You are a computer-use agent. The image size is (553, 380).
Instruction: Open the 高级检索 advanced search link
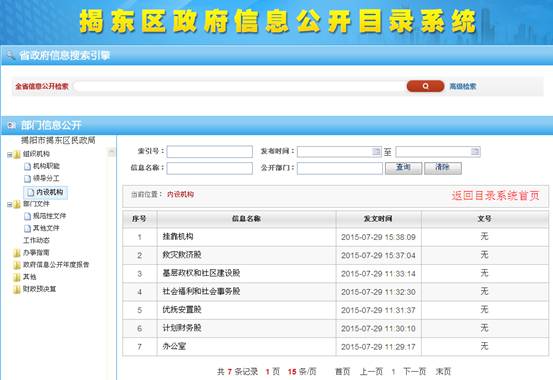pos(463,86)
